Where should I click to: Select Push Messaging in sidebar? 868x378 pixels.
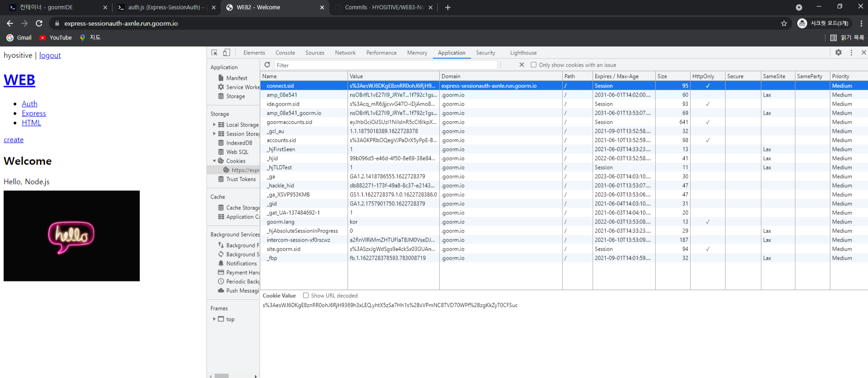point(238,291)
